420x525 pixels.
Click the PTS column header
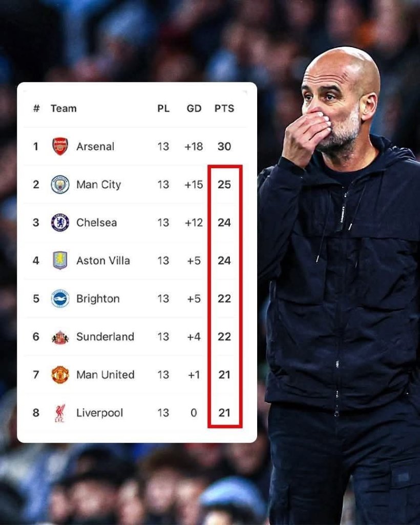(224, 109)
